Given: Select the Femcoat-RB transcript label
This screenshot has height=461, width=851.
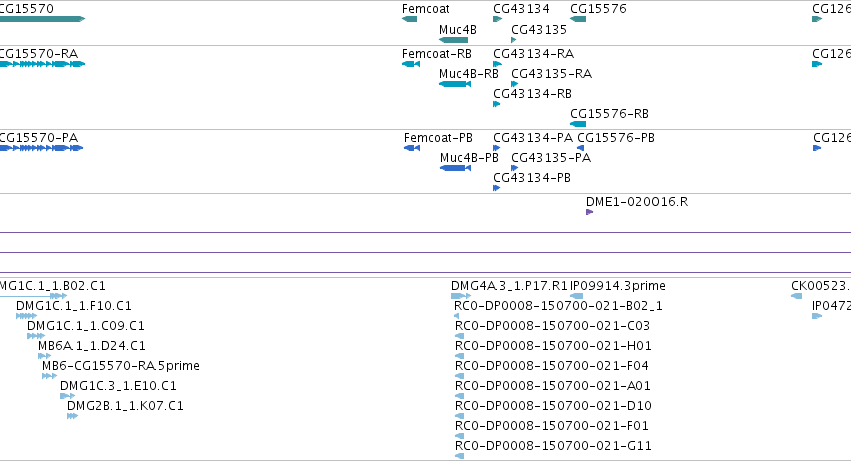Looking at the screenshot, I should pyautogui.click(x=437, y=54).
